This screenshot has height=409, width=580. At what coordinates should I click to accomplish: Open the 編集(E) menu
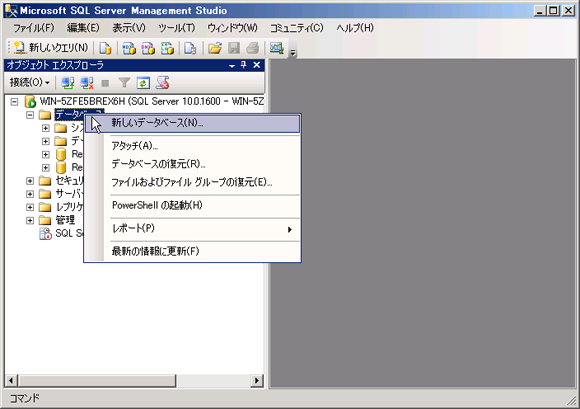click(x=83, y=28)
